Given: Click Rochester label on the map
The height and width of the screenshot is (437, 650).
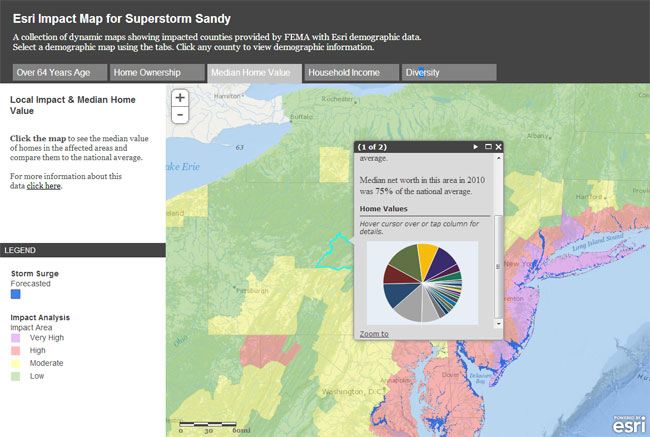Looking at the screenshot, I should click(337, 99).
